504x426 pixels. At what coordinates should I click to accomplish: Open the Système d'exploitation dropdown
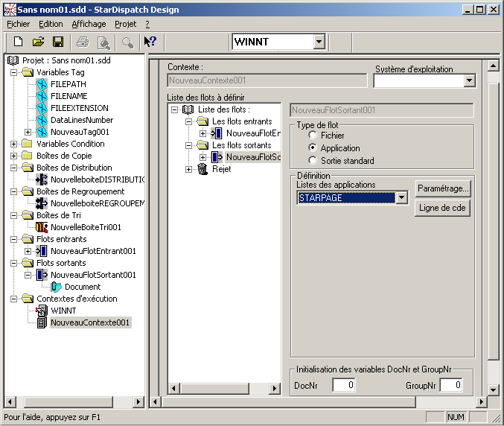point(469,81)
